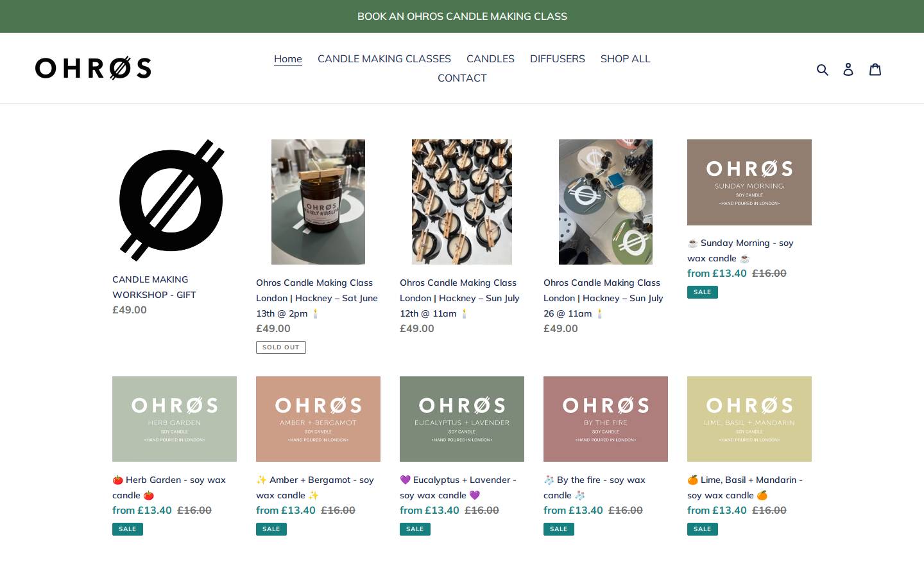Click the SALE badge under Herb Garden

click(128, 529)
